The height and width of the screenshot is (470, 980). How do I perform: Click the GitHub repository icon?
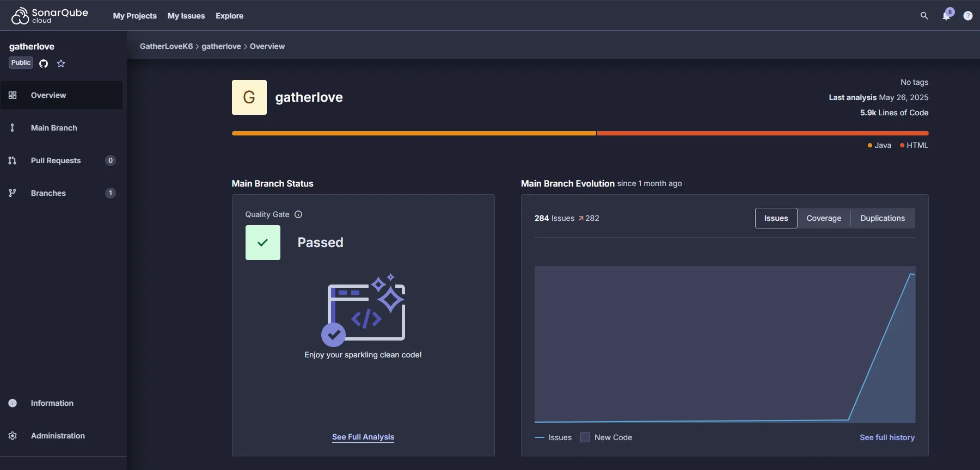coord(44,64)
